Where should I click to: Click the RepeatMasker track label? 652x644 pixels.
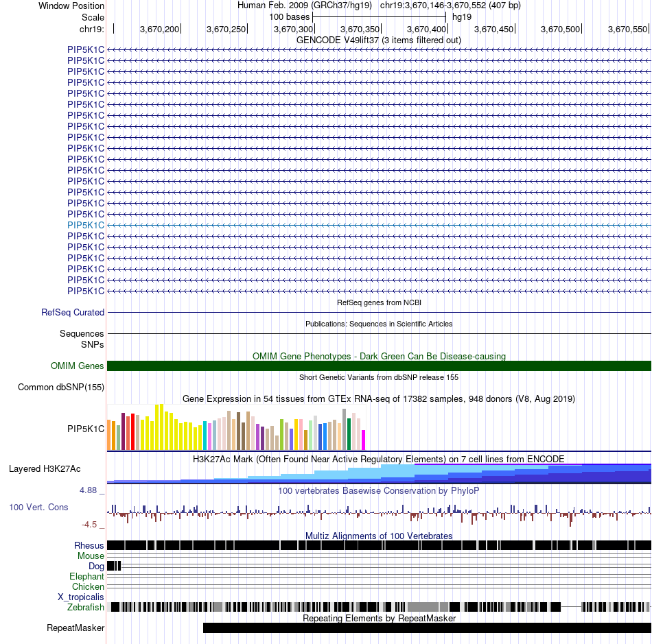coord(75,628)
